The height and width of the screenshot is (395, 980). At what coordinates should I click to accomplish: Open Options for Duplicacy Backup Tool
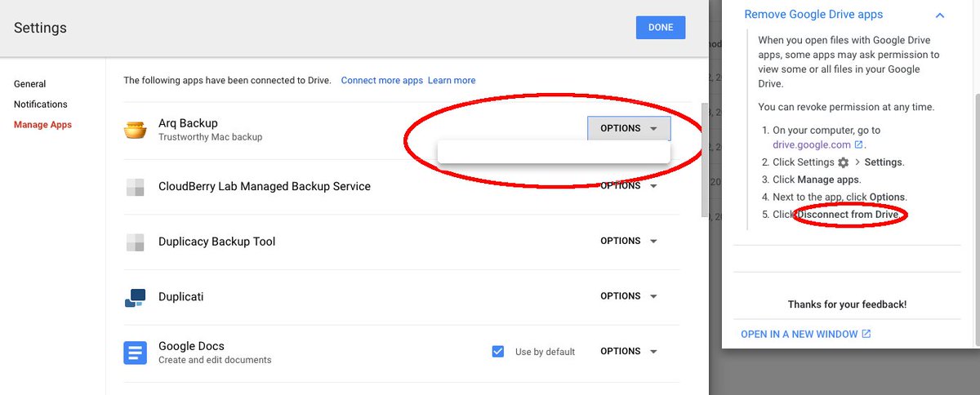(629, 241)
